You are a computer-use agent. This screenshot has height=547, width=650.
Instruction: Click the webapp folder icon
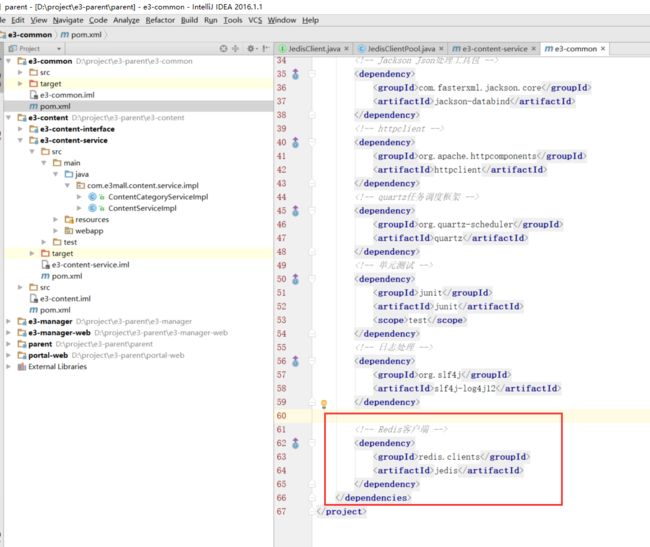click(x=69, y=231)
